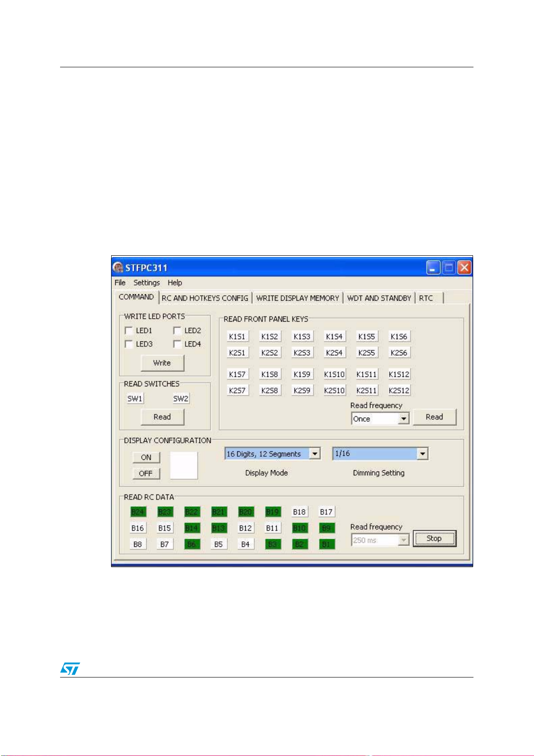Click the K1S4 key indicator
This screenshot has height=756, width=534.
click(334, 336)
